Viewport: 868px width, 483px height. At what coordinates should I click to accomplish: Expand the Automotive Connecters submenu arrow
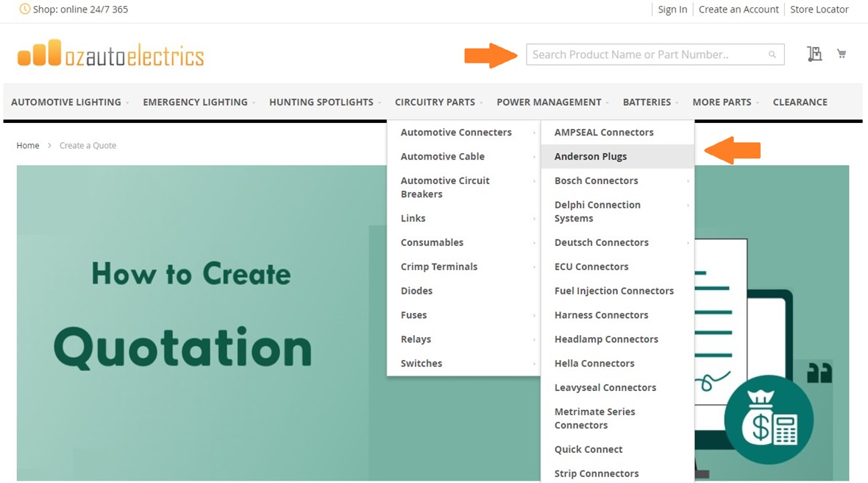pyautogui.click(x=534, y=133)
